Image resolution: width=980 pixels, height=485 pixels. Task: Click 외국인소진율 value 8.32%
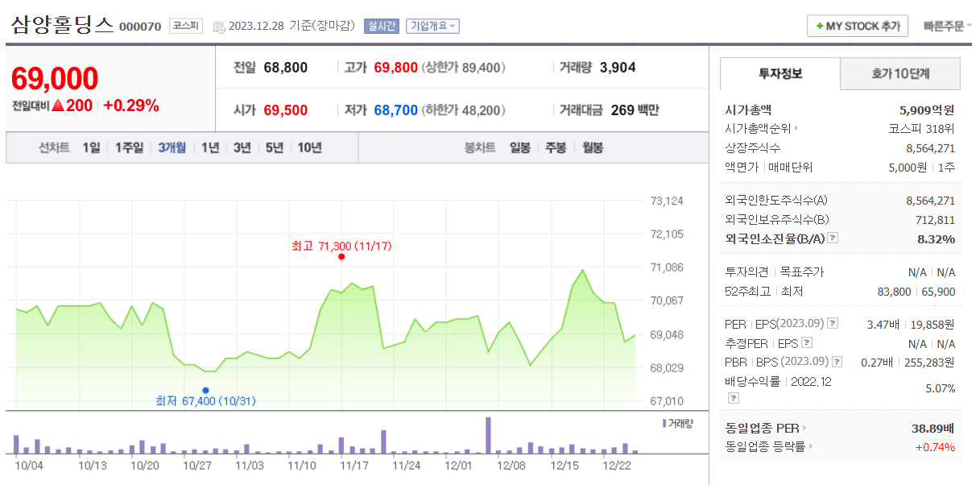click(936, 238)
